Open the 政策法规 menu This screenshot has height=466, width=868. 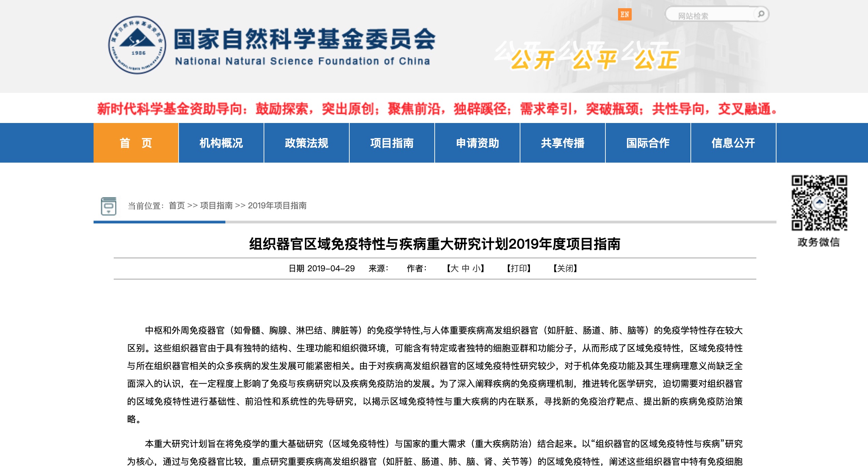point(307,143)
